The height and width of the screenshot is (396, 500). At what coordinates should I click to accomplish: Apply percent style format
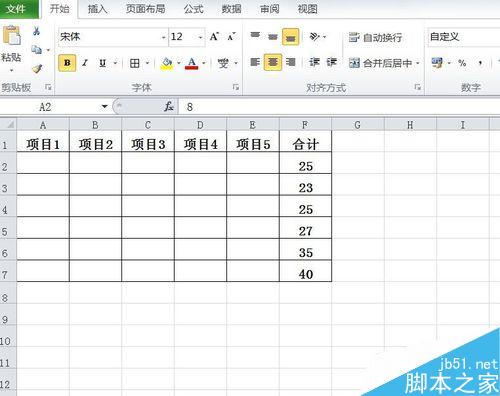coord(462,63)
